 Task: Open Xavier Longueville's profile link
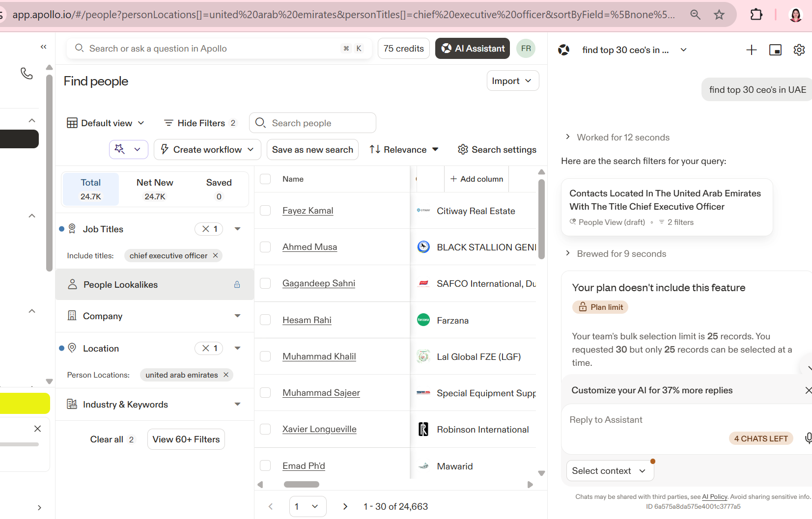pos(319,429)
